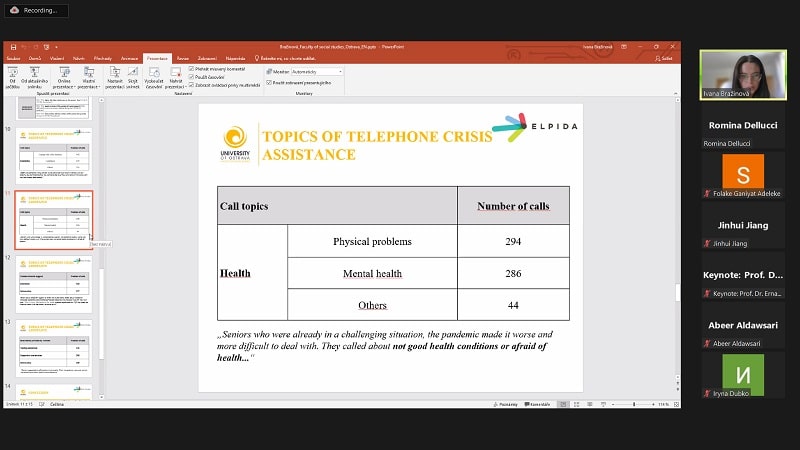Expand Online prezentace dropdown
Image resolution: width=800 pixels, height=450 pixels.
[x=64, y=84]
